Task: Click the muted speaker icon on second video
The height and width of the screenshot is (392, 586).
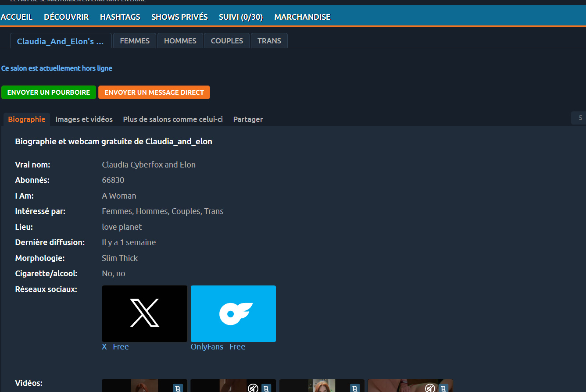Action: coord(253,388)
